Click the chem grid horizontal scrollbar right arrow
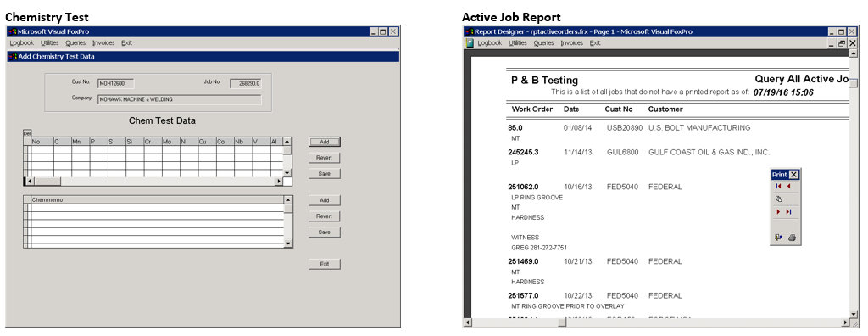 [x=279, y=182]
